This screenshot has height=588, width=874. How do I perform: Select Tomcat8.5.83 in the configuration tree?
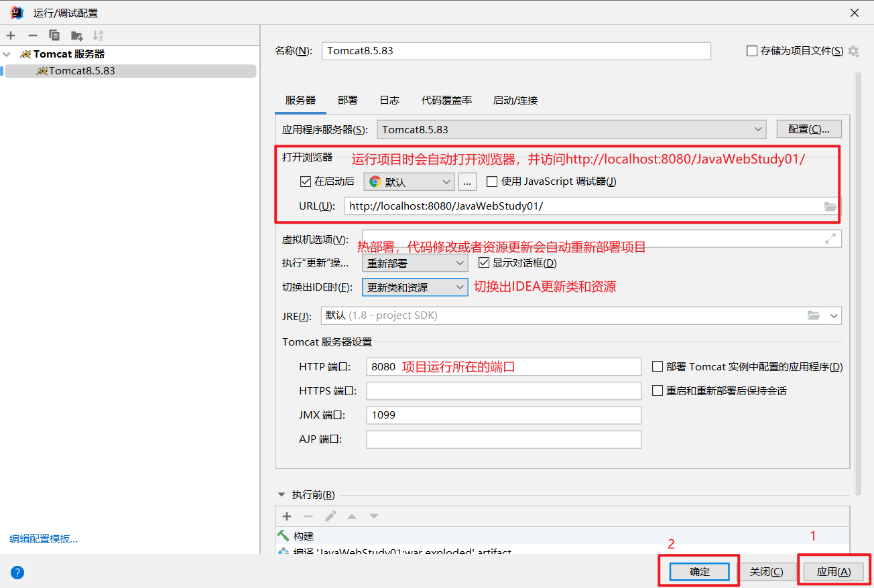click(130, 71)
